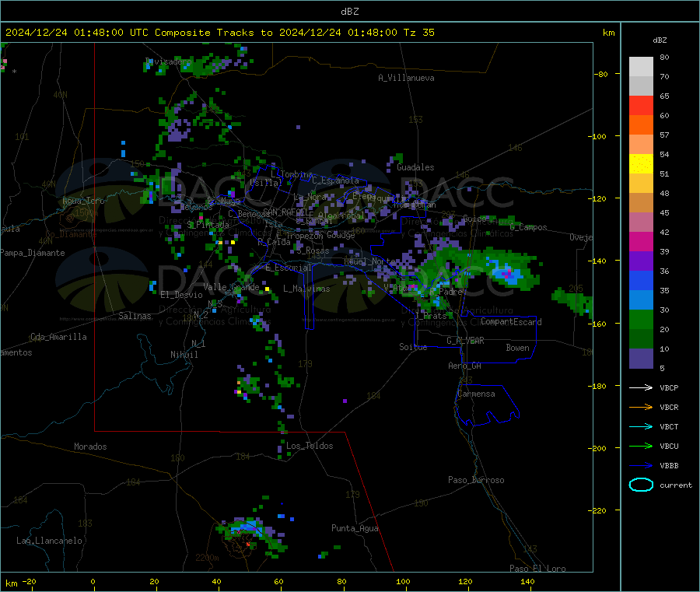Click the 'CompantEscard' map label
Viewport: 700px width, 592px height.
click(511, 321)
